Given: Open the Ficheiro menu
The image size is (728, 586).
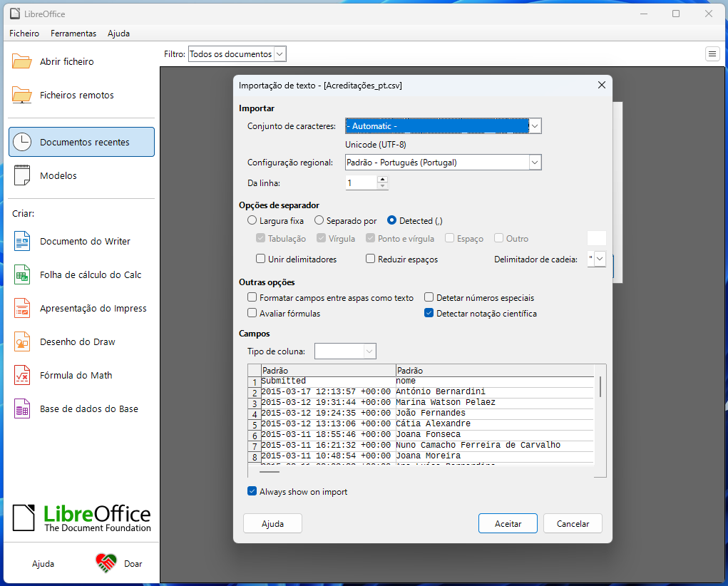Looking at the screenshot, I should tap(24, 34).
